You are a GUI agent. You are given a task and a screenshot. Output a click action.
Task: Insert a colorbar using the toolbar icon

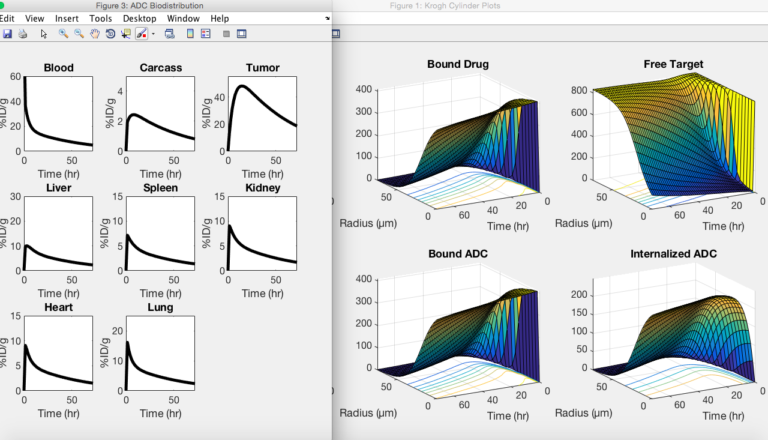tap(190, 34)
